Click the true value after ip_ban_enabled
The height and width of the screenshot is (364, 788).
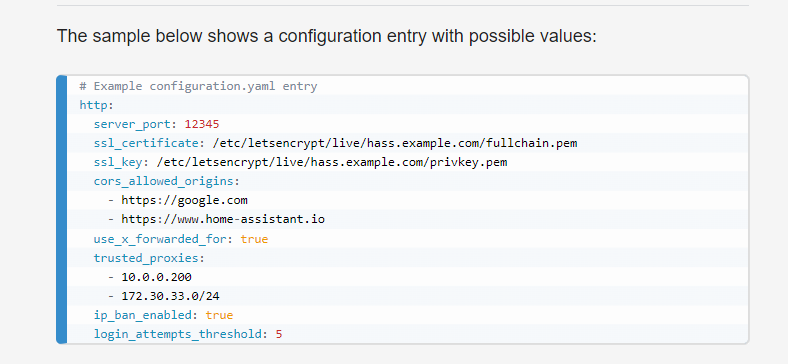coord(219,315)
